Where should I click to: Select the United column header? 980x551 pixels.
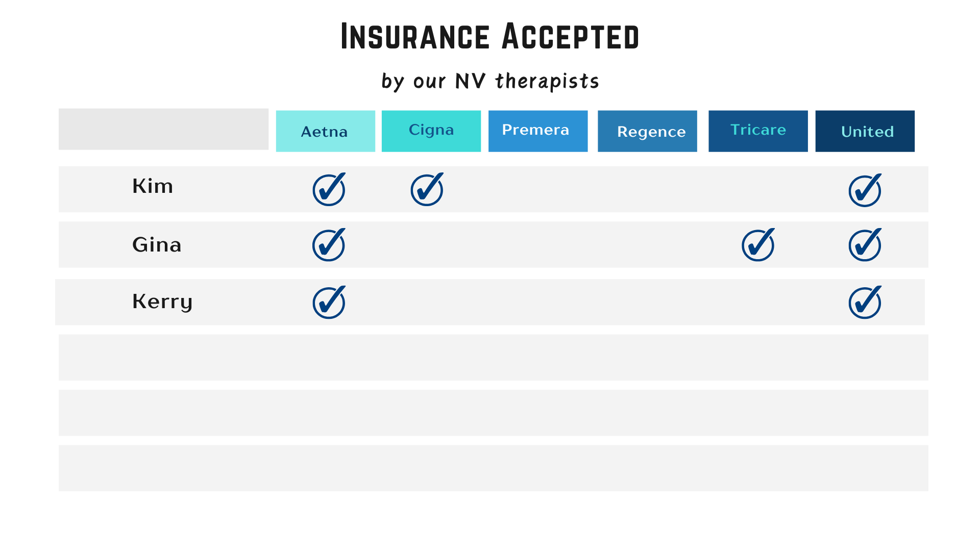pyautogui.click(x=865, y=131)
